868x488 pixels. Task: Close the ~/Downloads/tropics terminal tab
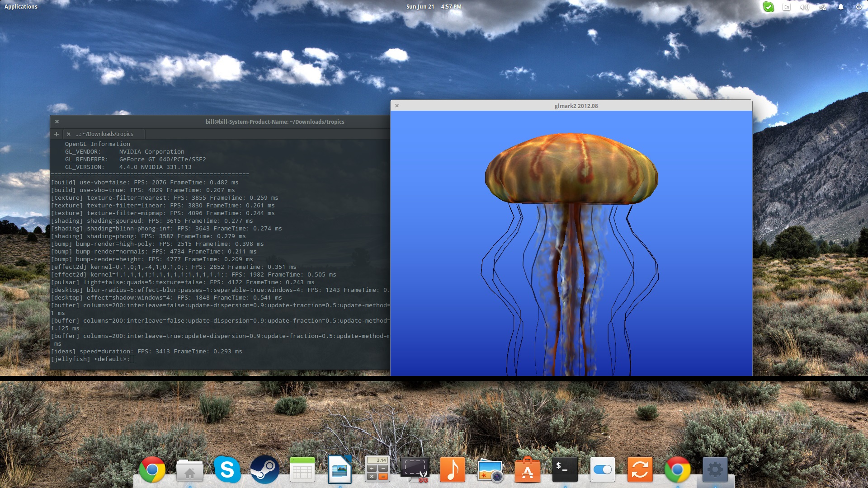tap(69, 134)
